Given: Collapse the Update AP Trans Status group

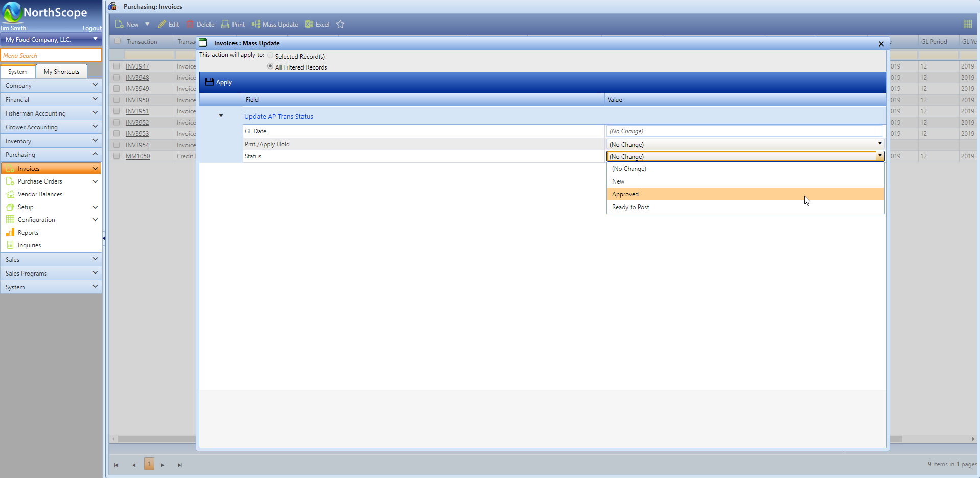Looking at the screenshot, I should [221, 116].
